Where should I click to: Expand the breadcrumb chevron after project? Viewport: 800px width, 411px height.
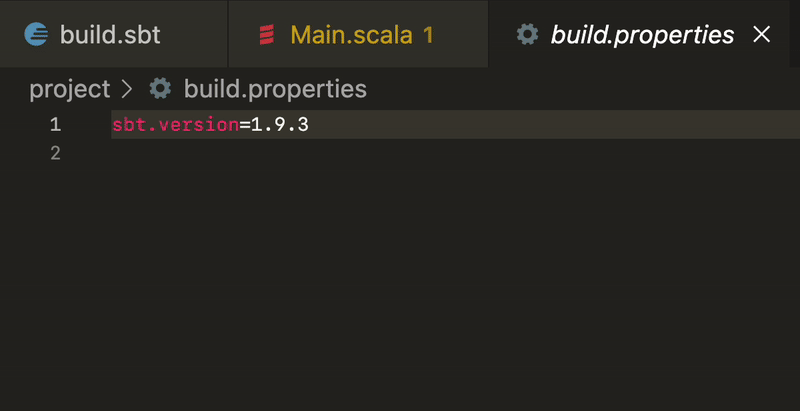tap(127, 89)
